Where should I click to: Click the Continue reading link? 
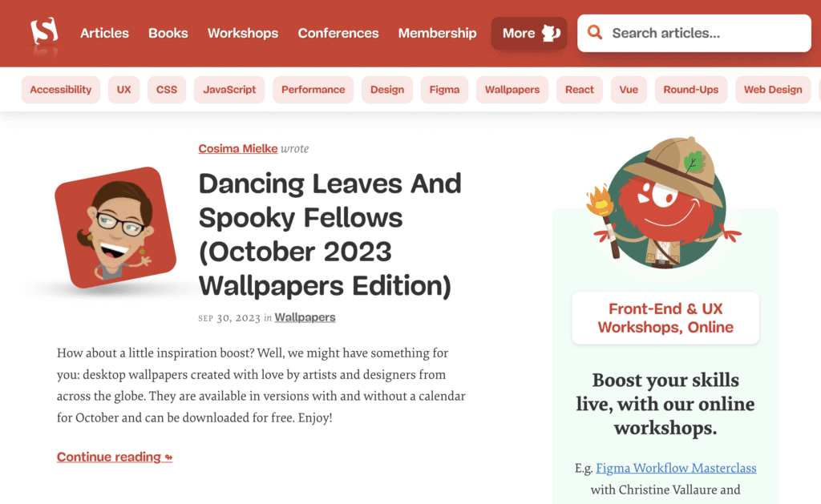point(114,457)
